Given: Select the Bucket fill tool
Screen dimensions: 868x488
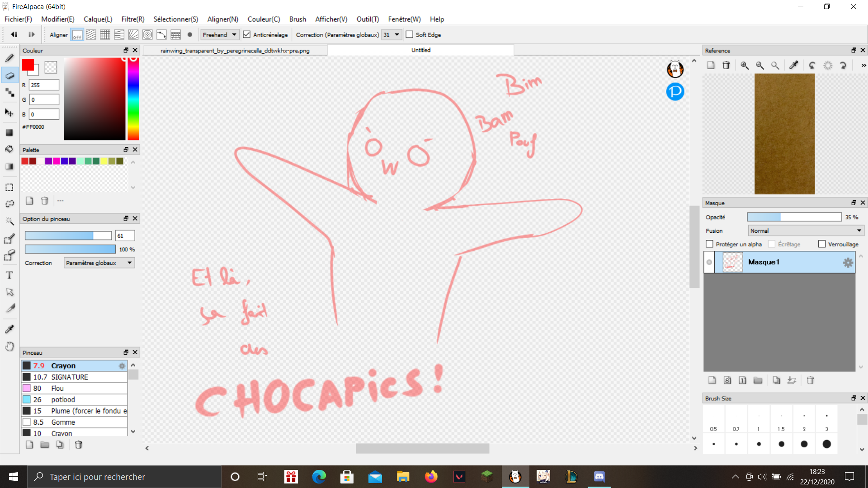Looking at the screenshot, I should coord(9,149).
